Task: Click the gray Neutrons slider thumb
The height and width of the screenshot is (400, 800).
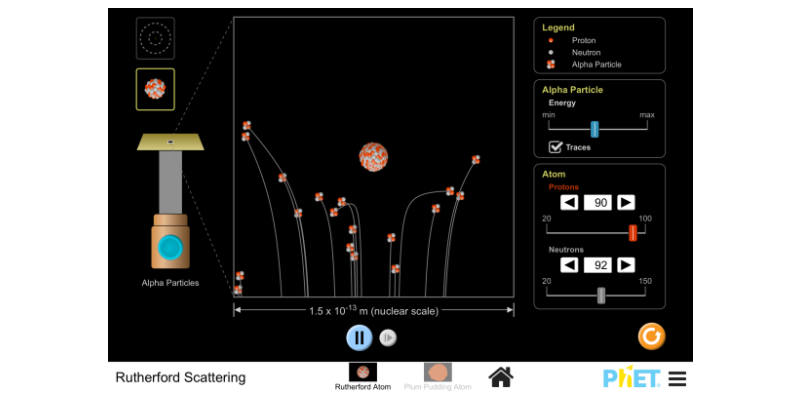Action: 601,295
